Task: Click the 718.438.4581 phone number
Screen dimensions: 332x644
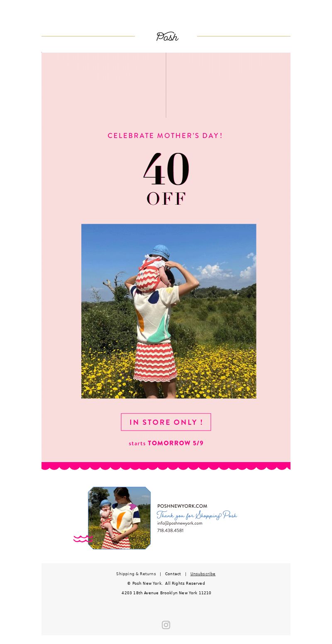Action: point(170,530)
